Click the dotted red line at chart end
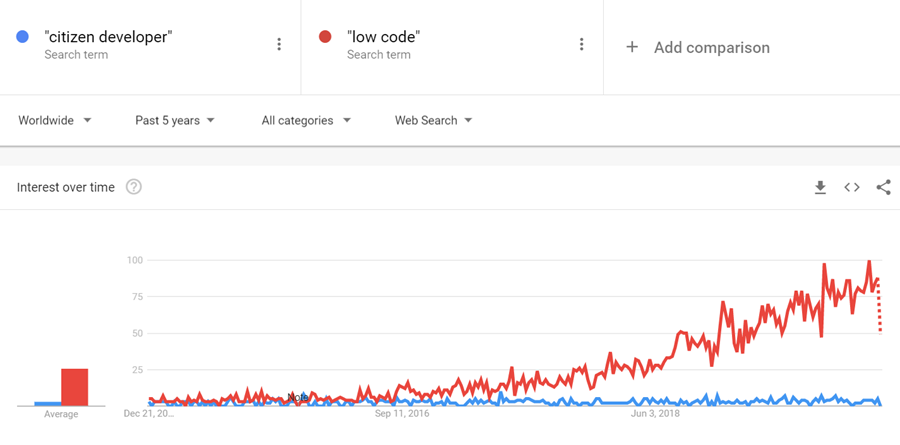 pyautogui.click(x=879, y=305)
